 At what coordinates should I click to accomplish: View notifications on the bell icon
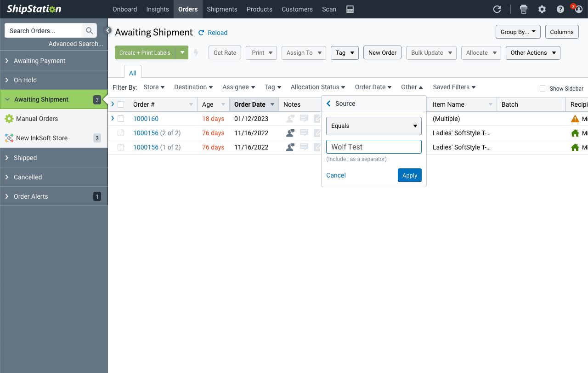pyautogui.click(x=578, y=10)
